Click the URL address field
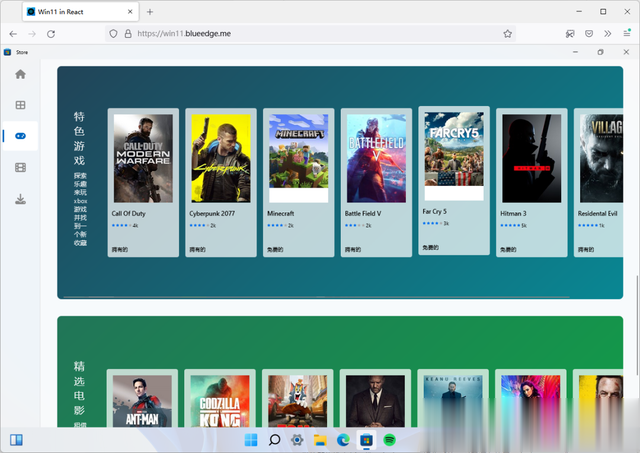640x453 pixels. tap(310, 33)
